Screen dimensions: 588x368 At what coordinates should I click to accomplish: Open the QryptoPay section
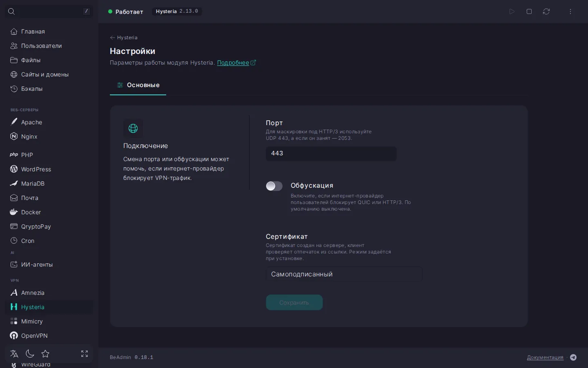click(49, 227)
